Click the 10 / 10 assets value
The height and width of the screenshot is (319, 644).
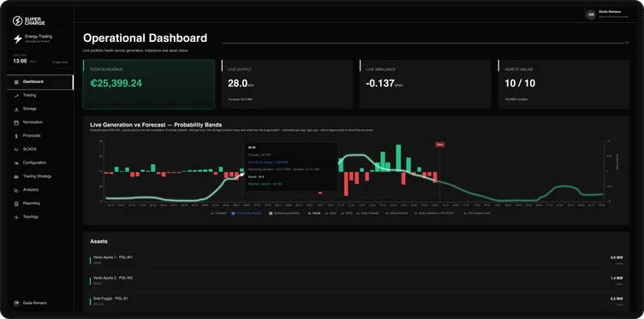click(520, 84)
